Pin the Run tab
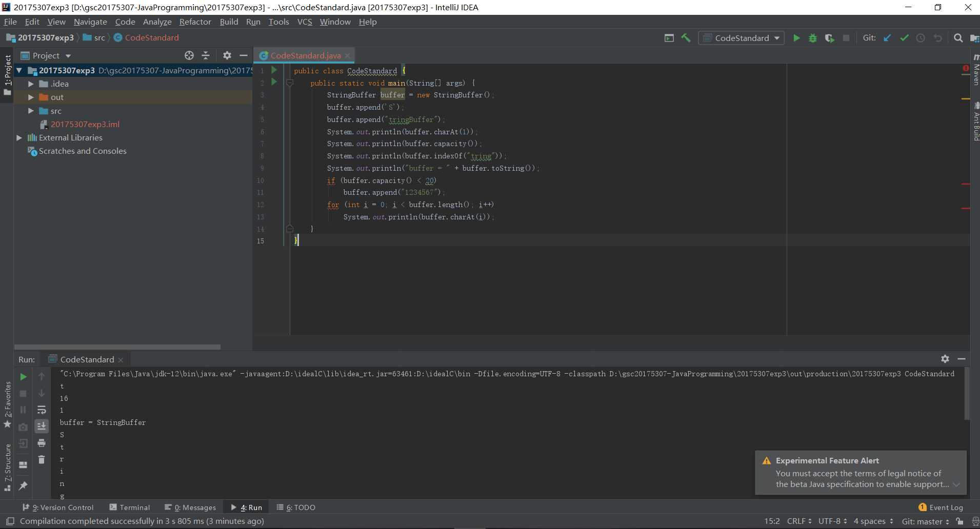This screenshot has height=529, width=980. pyautogui.click(x=23, y=485)
